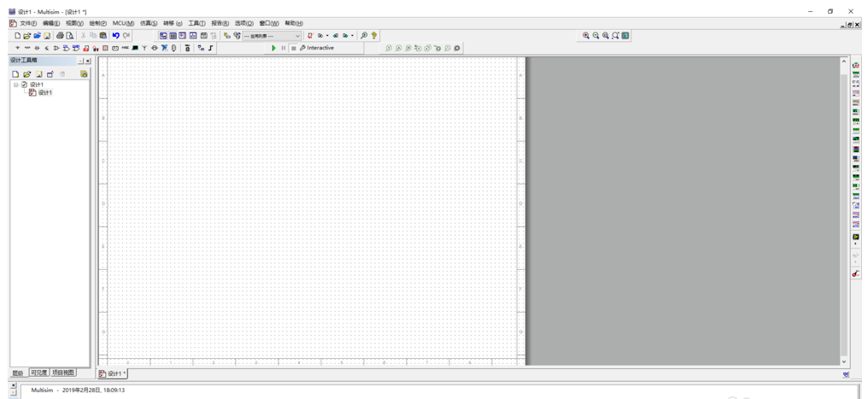The width and height of the screenshot is (868, 399).
Task: Collapse the 设计1 tree node
Action: pos(15,85)
